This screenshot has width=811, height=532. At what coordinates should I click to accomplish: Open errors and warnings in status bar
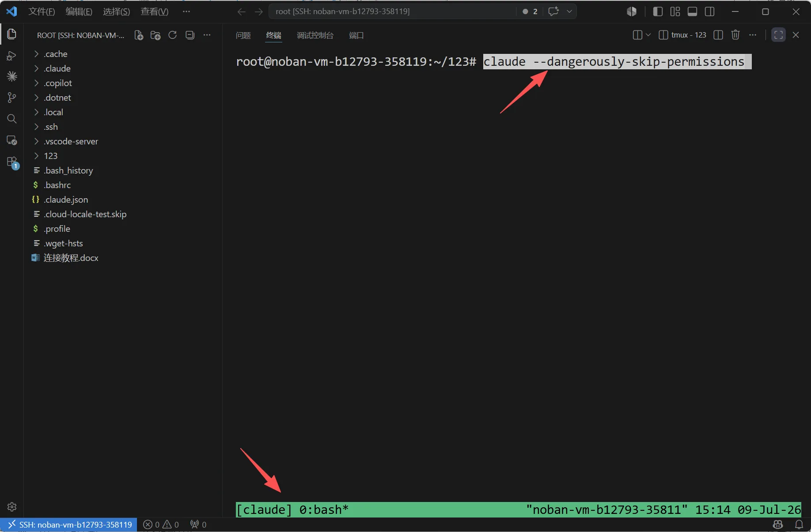coord(161,524)
